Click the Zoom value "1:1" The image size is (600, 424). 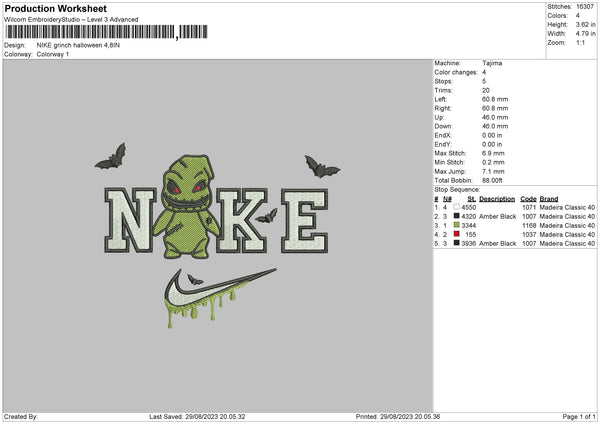[x=580, y=42]
